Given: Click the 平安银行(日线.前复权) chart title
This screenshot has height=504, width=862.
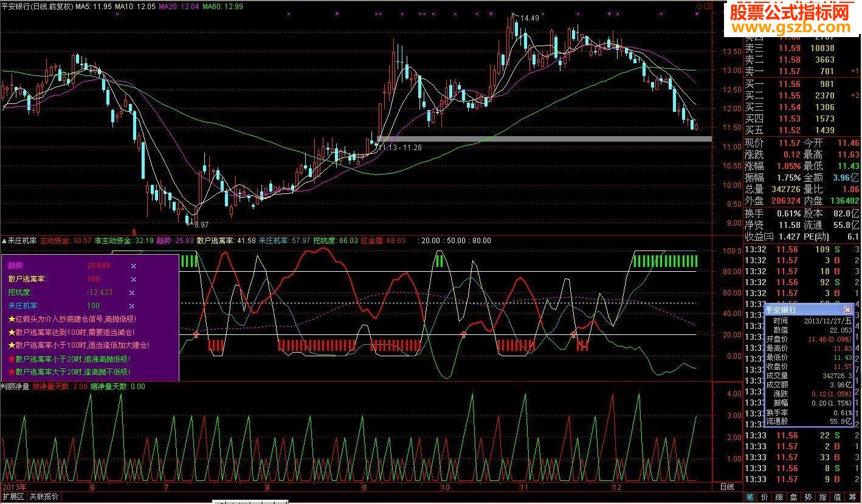Looking at the screenshot, I should click(x=37, y=6).
